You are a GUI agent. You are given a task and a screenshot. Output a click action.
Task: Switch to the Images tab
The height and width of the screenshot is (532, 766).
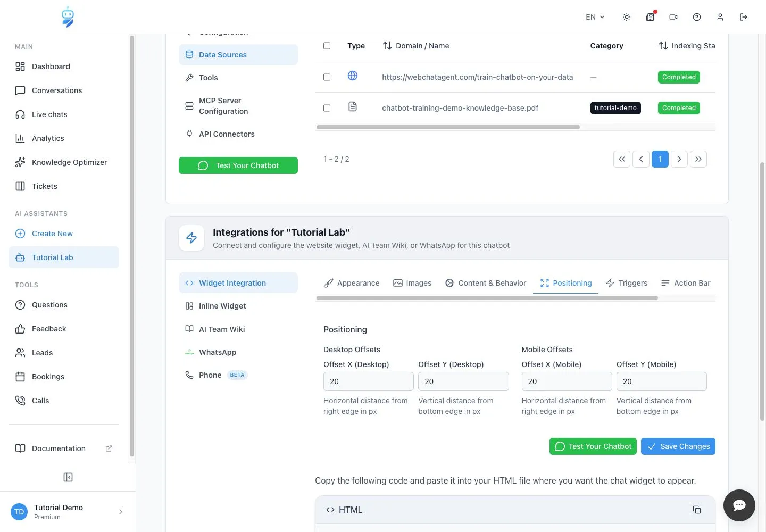pyautogui.click(x=412, y=283)
